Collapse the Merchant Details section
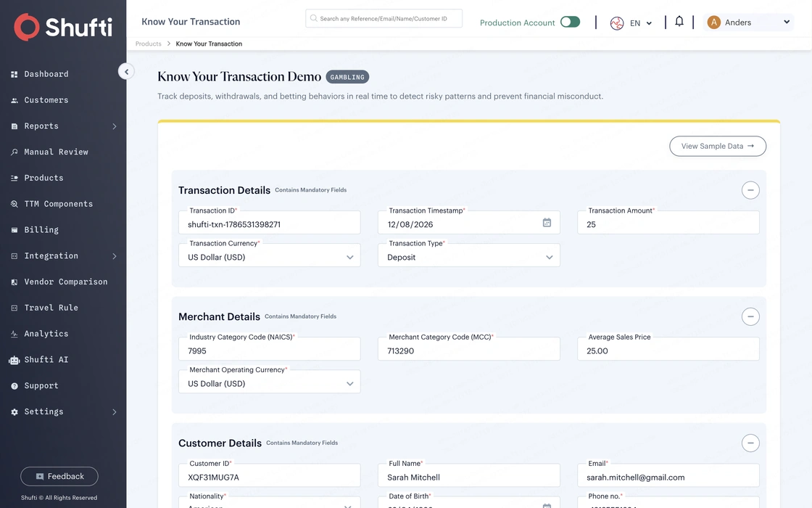The width and height of the screenshot is (812, 508). pyautogui.click(x=750, y=316)
